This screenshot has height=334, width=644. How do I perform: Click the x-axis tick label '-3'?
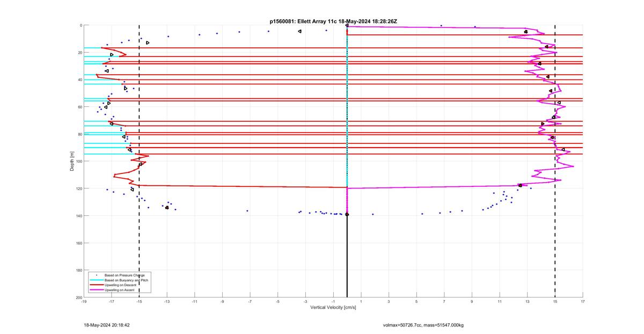pos(305,302)
